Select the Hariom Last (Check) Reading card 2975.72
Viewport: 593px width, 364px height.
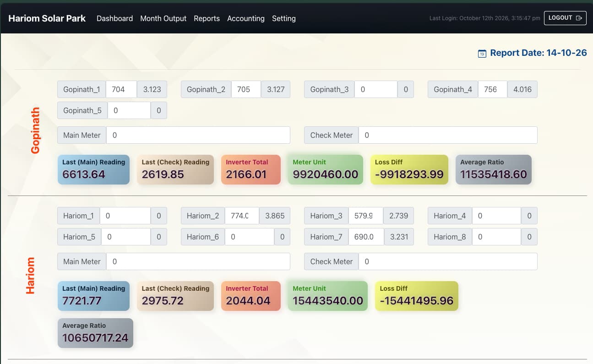pos(175,296)
